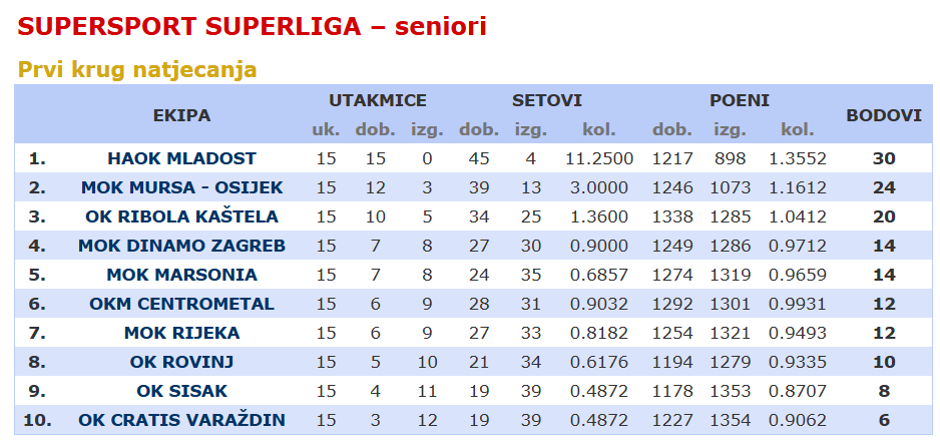Open MOK MARSONIA team entry
Viewport: 940px width, 444px height.
point(182,275)
